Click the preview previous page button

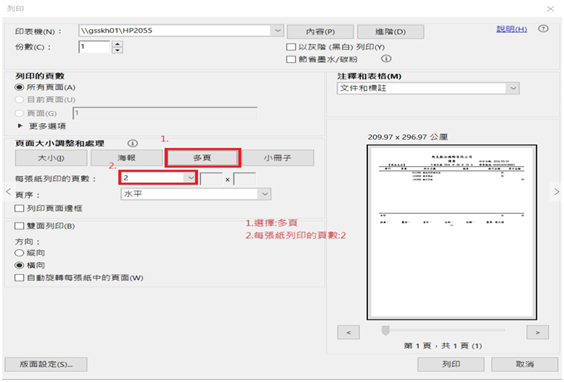pyautogui.click(x=348, y=332)
